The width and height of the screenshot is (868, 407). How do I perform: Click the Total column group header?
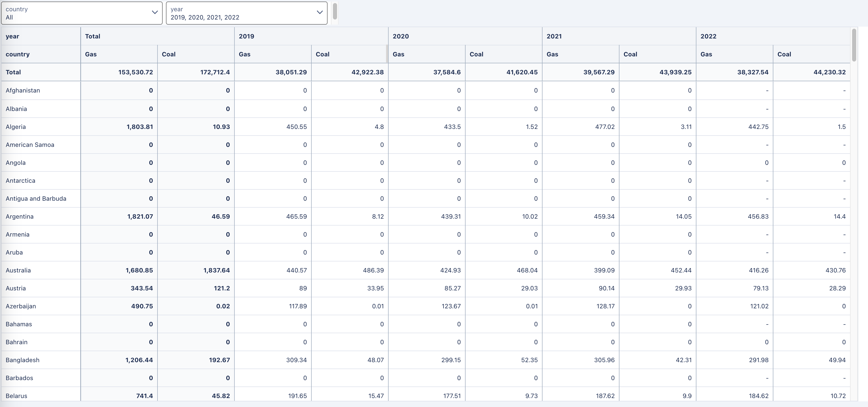93,36
